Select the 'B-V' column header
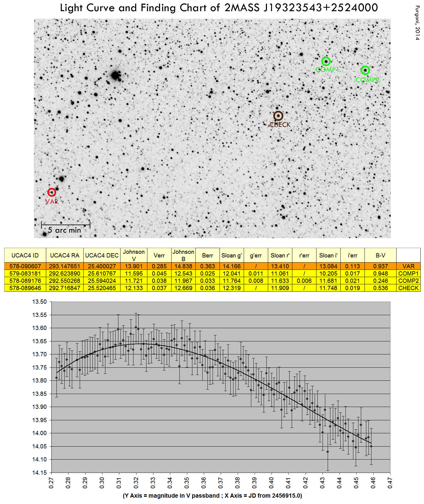 [381, 255]
